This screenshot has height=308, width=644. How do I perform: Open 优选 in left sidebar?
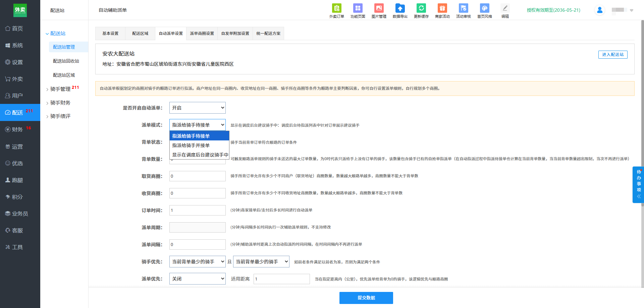pyautogui.click(x=20, y=163)
